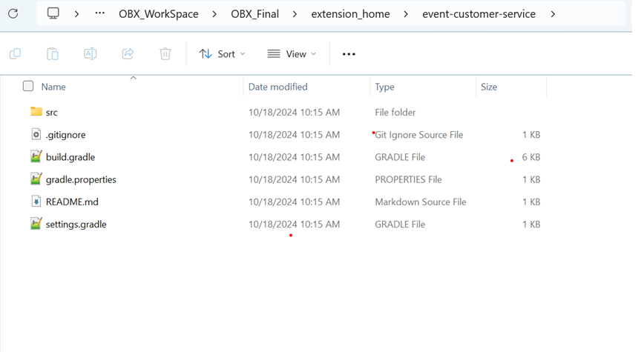
Task: Toggle the select all items checkbox
Action: tap(28, 86)
